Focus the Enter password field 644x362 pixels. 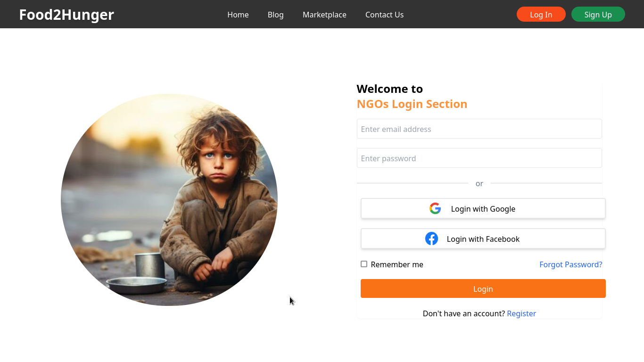479,158
